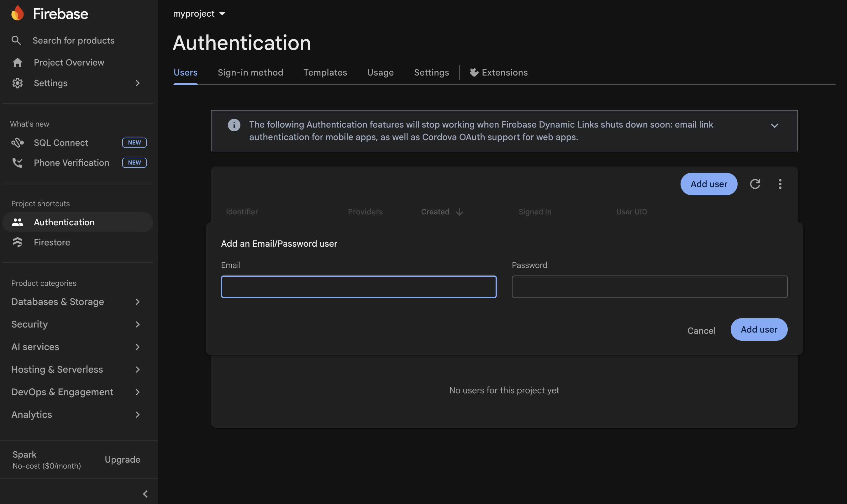Click the Search for products field

[73, 40]
